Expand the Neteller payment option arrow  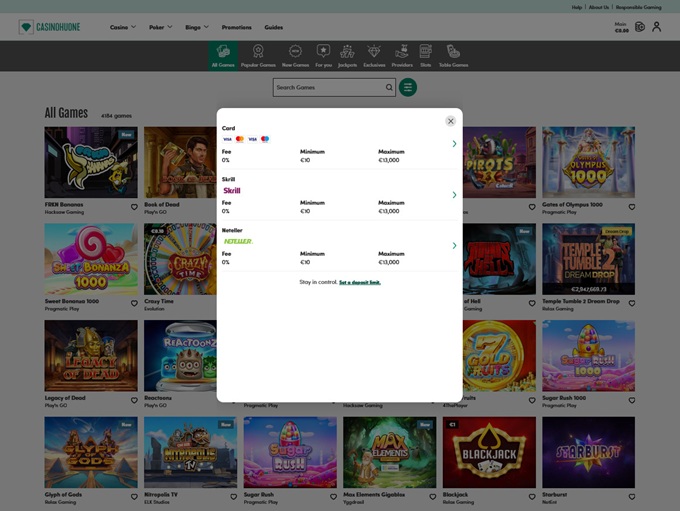coord(454,246)
